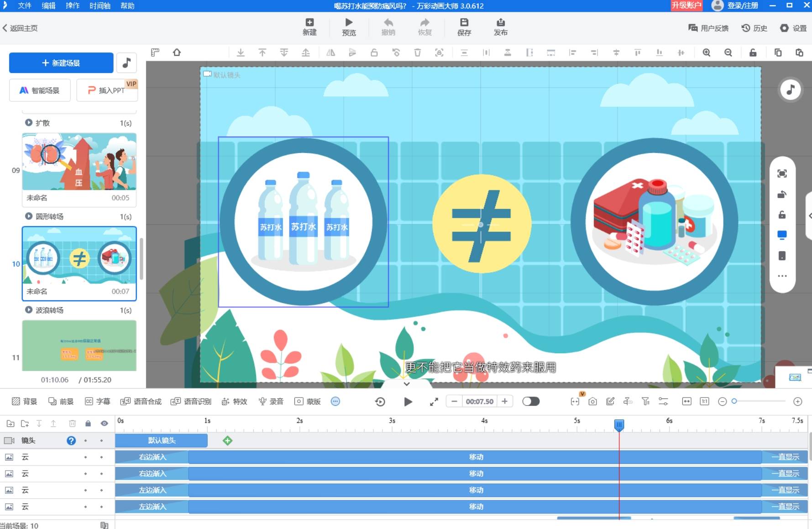The image size is (812, 529).
Task: Click the Publish (发布) icon
Action: pos(500,22)
